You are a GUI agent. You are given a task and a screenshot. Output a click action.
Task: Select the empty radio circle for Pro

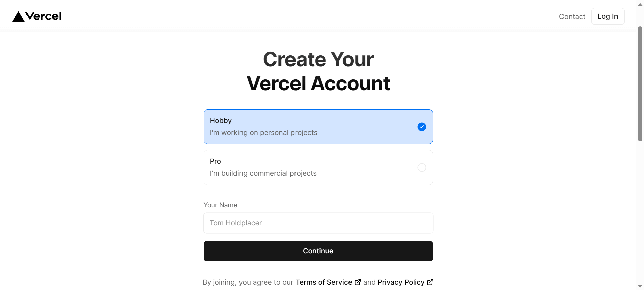tap(422, 167)
